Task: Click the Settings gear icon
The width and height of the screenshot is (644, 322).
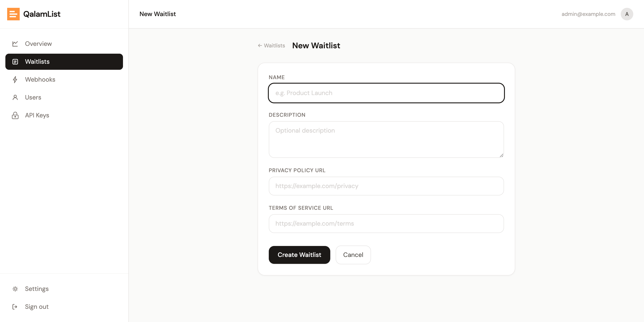Action: coord(15,289)
